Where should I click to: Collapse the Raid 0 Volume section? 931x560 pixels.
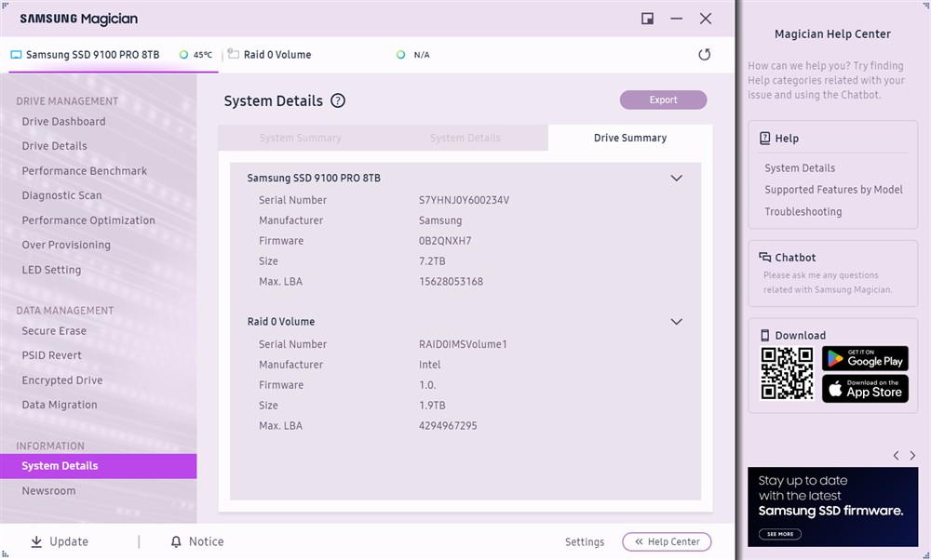677,322
